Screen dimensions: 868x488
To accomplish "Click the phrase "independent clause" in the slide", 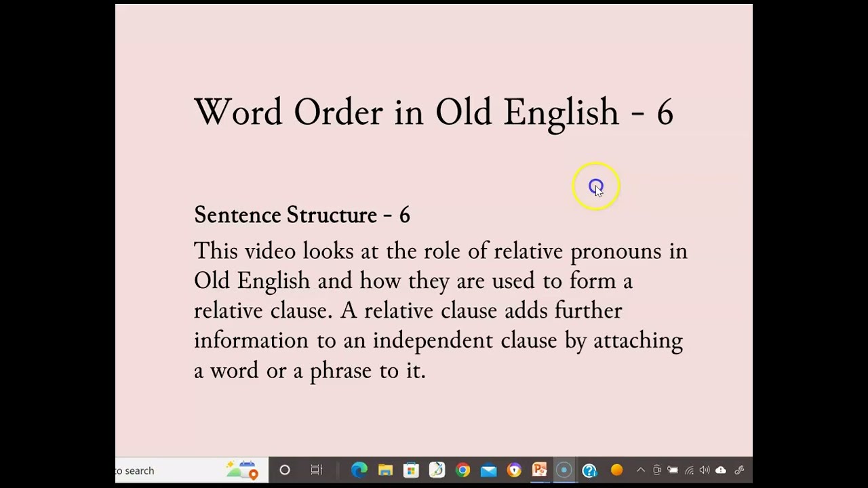I will 465,341.
